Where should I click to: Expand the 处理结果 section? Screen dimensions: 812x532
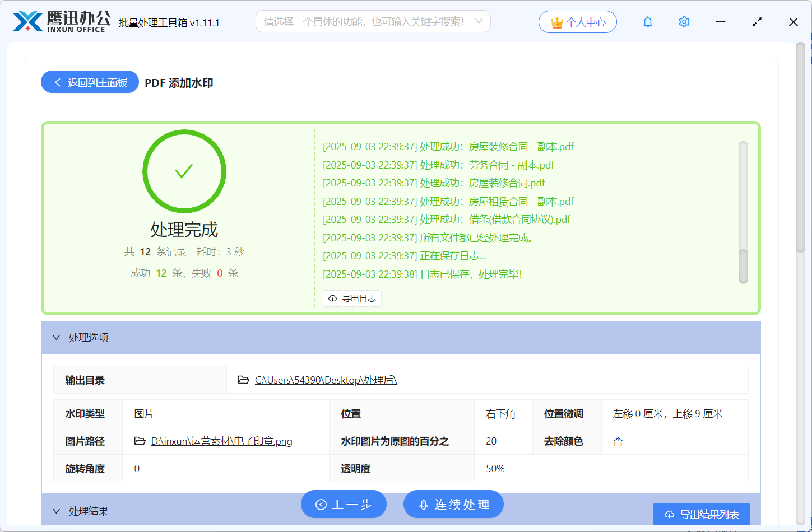pyautogui.click(x=56, y=511)
